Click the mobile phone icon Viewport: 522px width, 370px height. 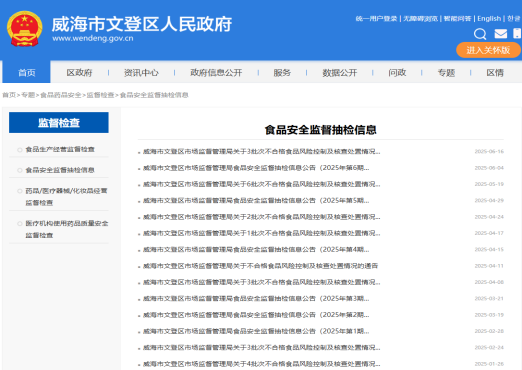point(517,33)
